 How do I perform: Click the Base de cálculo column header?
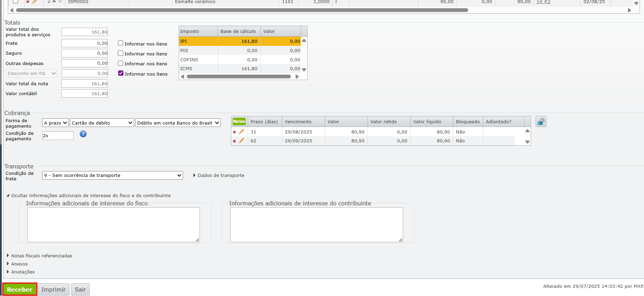tap(239, 31)
